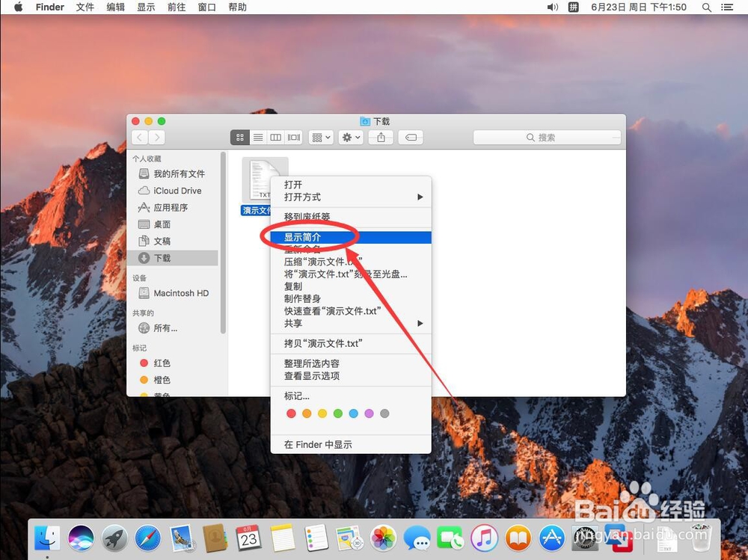
Task: Open 前往 menu in menu bar
Action: click(x=177, y=7)
